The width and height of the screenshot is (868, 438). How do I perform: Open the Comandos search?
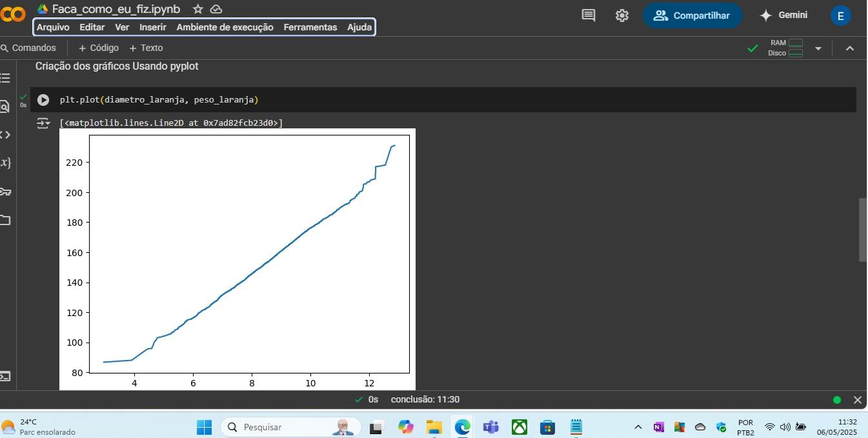(28, 48)
